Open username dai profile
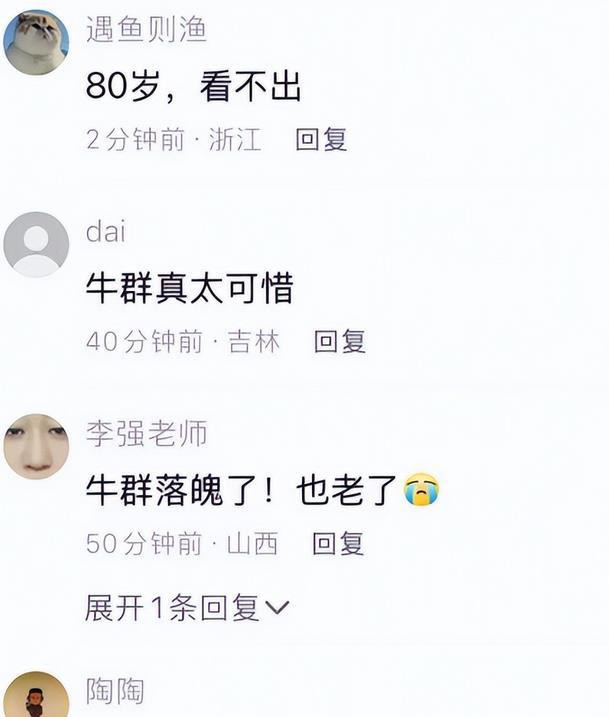The image size is (609, 717). click(x=106, y=231)
